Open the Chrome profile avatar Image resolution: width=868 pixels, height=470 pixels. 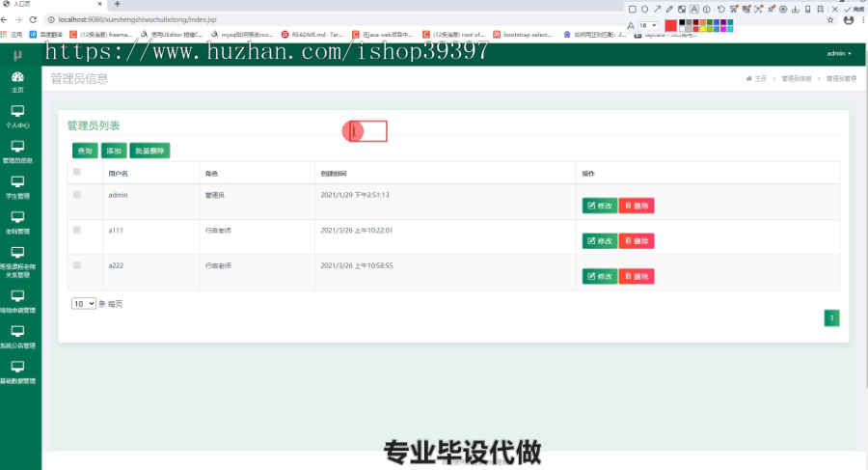[x=849, y=20]
